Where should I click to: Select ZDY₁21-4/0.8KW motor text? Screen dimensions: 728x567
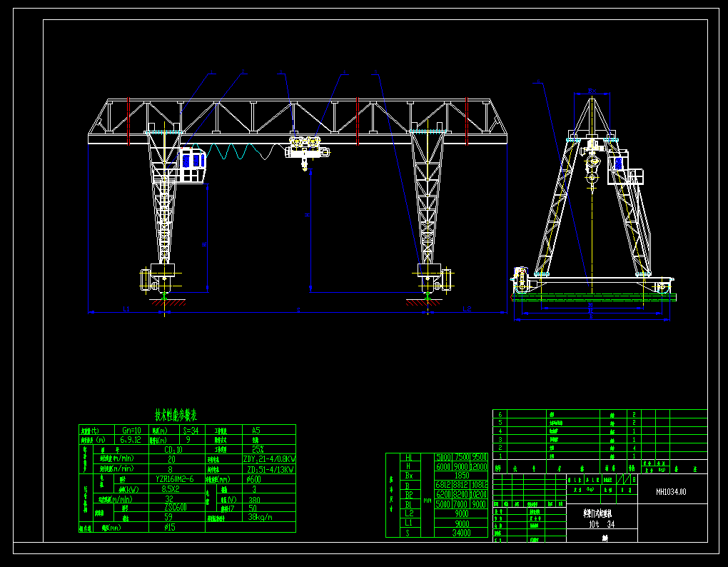pyautogui.click(x=269, y=459)
